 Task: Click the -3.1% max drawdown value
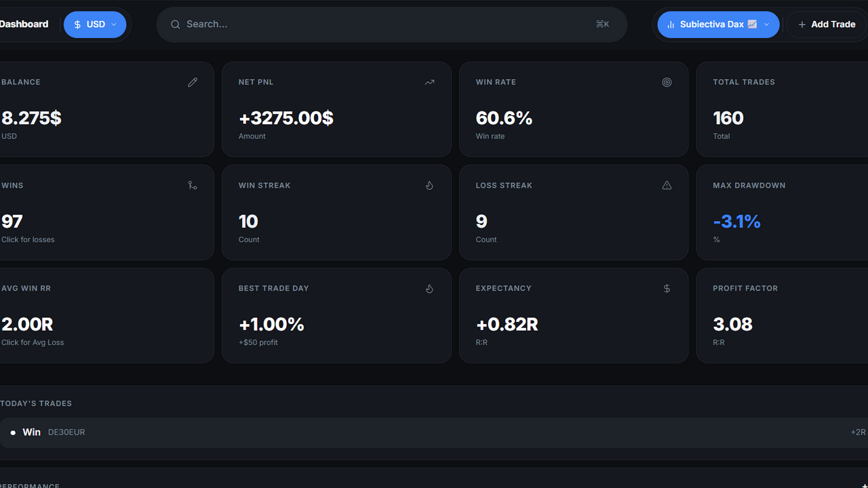[x=736, y=221]
